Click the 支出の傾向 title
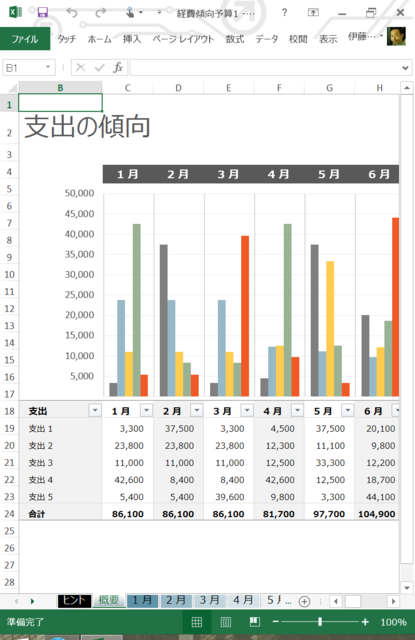Image resolution: width=415 pixels, height=640 pixels. tap(87, 126)
